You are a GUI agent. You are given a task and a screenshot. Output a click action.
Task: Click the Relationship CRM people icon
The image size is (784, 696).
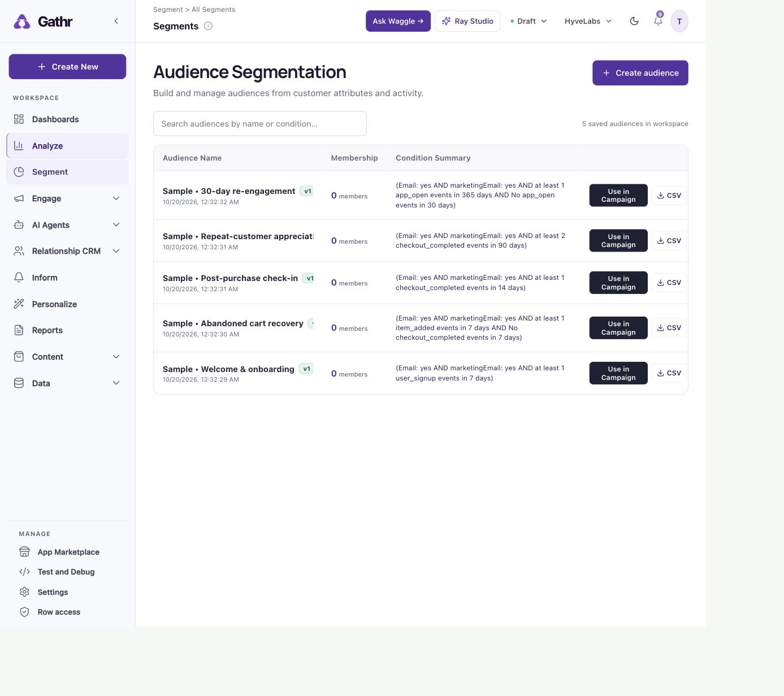tap(19, 251)
